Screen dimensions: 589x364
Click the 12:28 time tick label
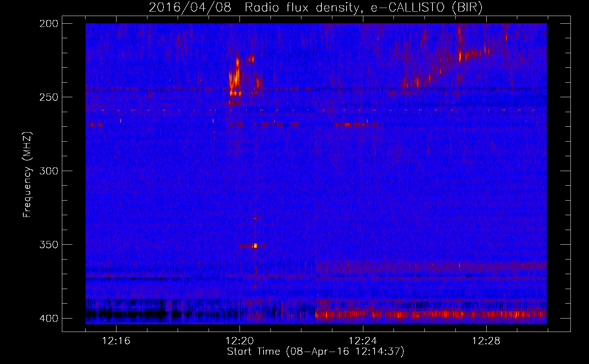pos(486,341)
